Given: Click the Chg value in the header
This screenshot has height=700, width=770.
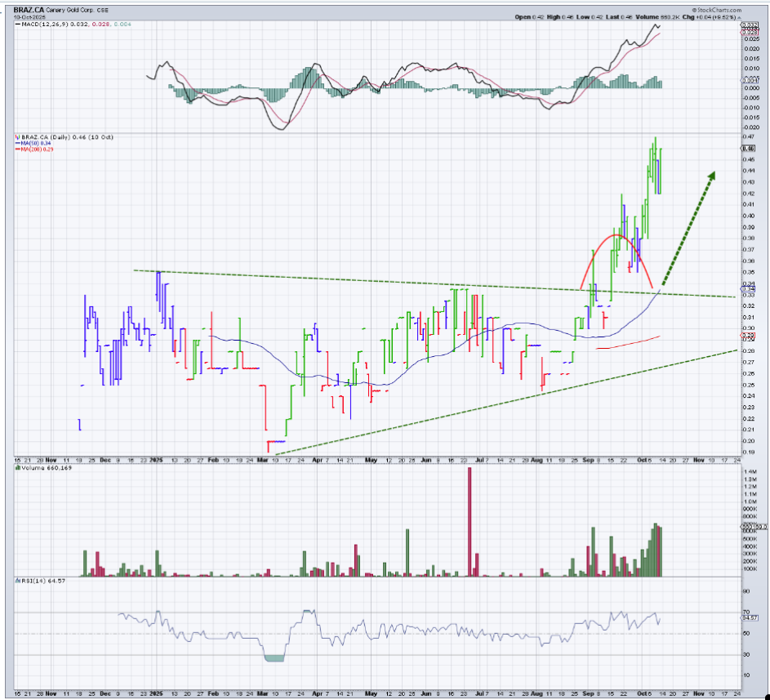Looking at the screenshot, I should tap(719, 16).
